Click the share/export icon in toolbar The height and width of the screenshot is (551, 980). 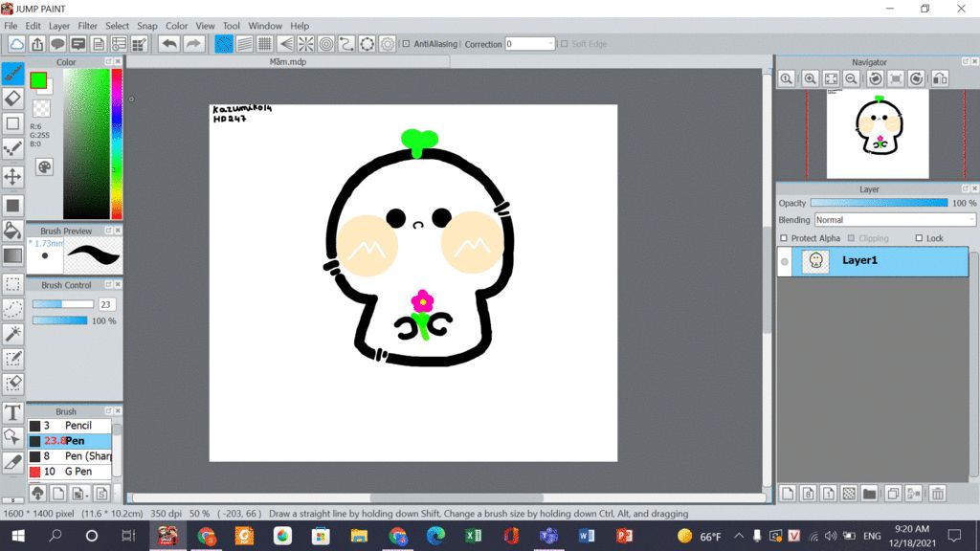pos(37,44)
